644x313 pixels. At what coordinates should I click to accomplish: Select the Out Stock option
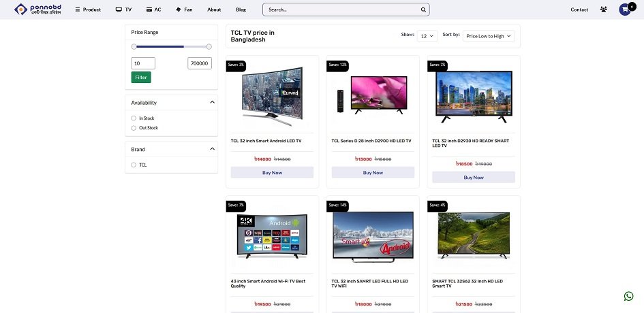[134, 128]
